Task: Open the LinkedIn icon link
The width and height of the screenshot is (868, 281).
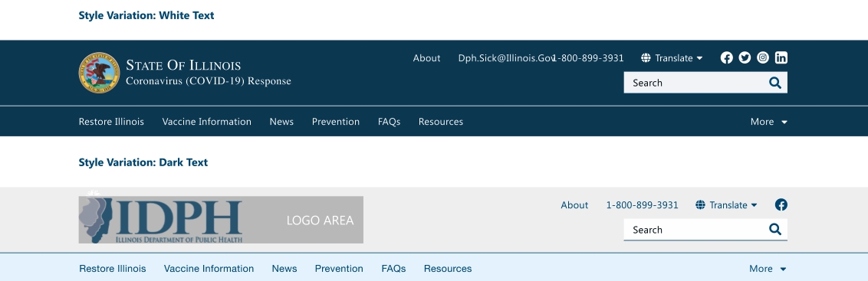Action: [x=781, y=57]
